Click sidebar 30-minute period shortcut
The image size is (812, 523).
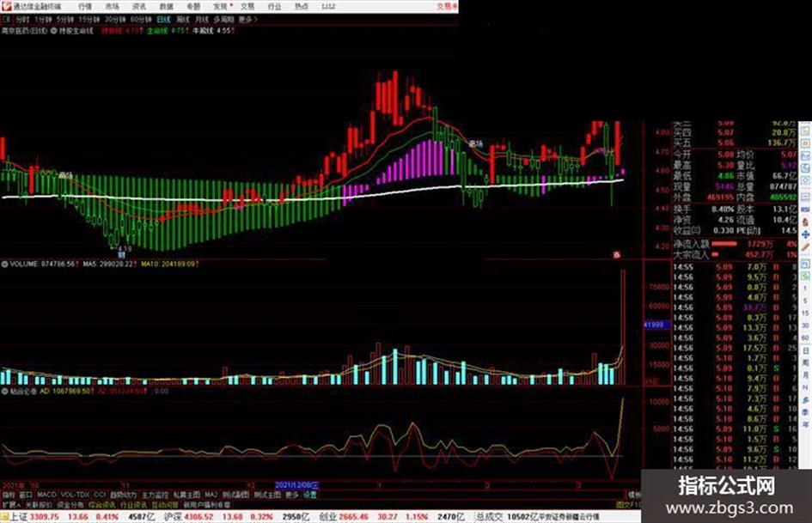tap(806, 325)
